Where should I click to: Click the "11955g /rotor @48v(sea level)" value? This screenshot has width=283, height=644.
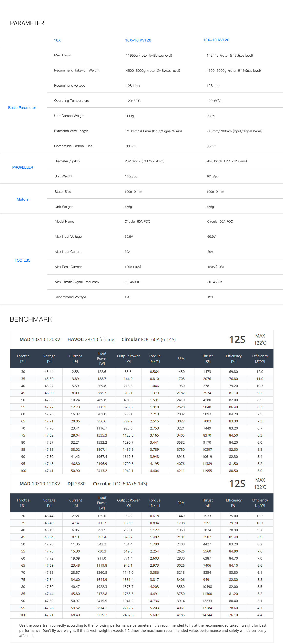coord(149,55)
